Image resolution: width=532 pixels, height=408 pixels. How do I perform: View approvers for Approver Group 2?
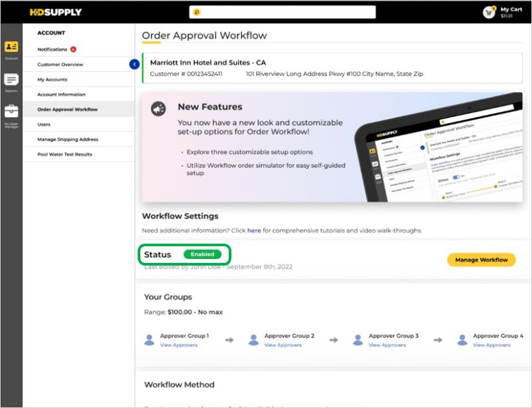283,345
